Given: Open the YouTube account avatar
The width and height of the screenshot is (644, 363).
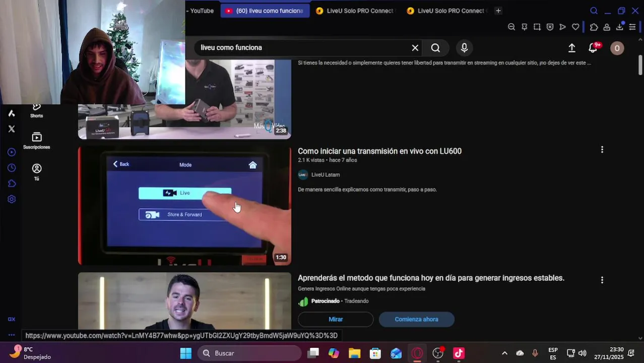Looking at the screenshot, I should (x=617, y=48).
